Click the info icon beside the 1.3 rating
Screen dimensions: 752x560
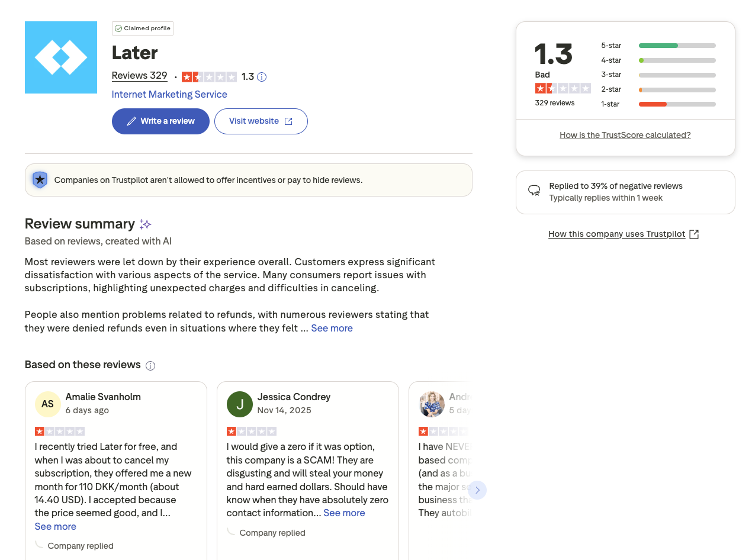point(262,76)
